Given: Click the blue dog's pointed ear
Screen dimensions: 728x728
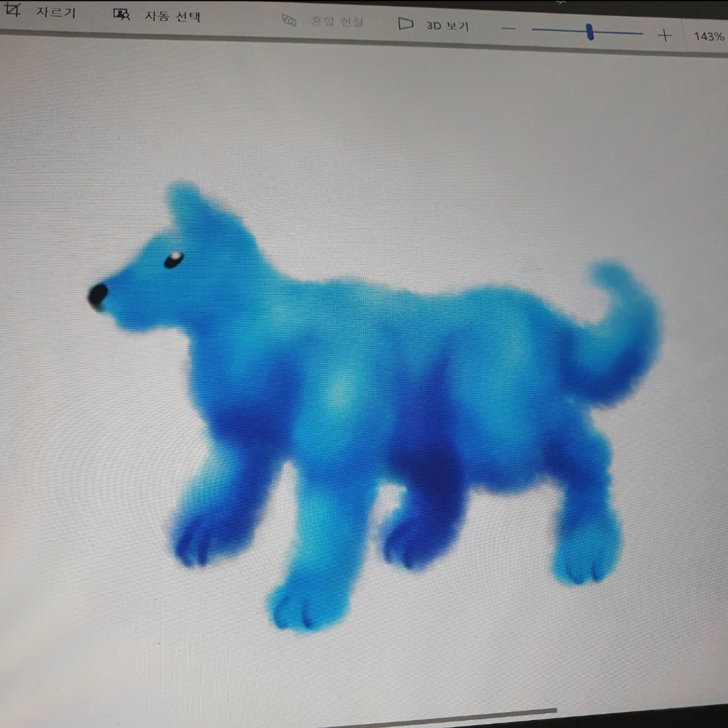Looking at the screenshot, I should [185, 206].
